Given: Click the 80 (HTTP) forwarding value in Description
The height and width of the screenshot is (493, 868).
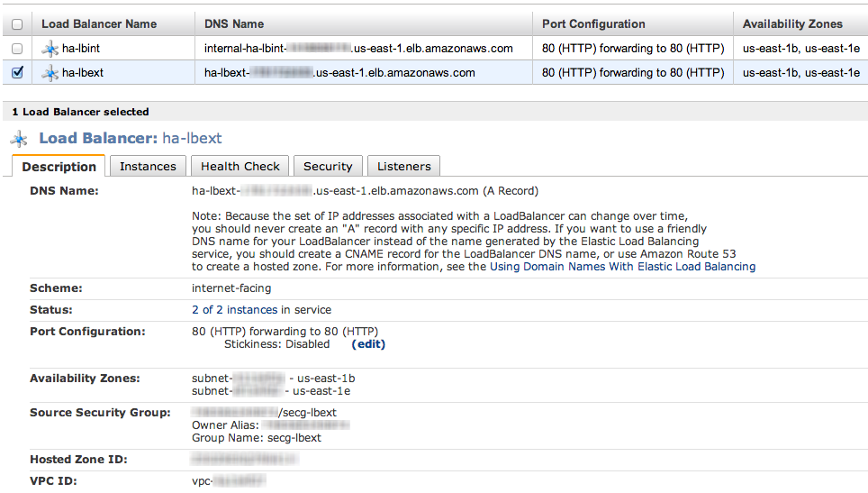Looking at the screenshot, I should [x=285, y=332].
